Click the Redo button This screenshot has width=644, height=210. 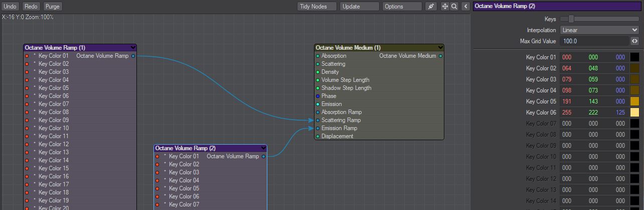click(x=31, y=7)
